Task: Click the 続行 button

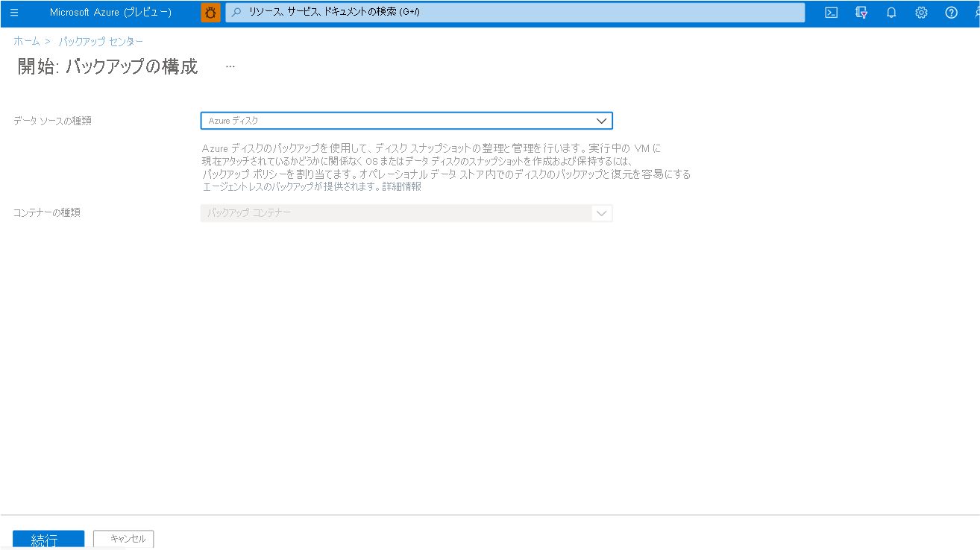Action: tap(48, 540)
